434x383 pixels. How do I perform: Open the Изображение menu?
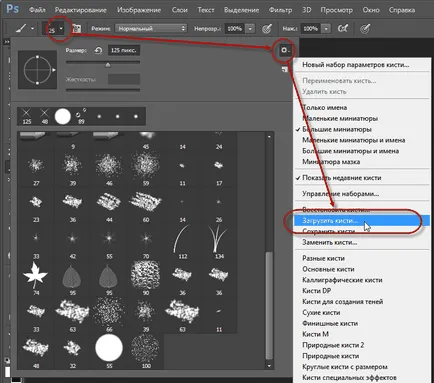pyautogui.click(x=139, y=10)
